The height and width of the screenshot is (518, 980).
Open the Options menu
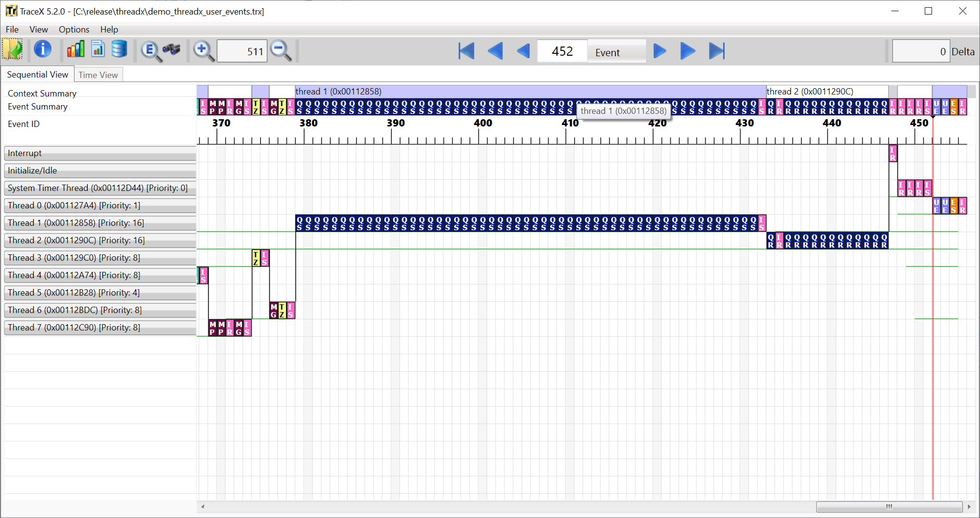[74, 30]
